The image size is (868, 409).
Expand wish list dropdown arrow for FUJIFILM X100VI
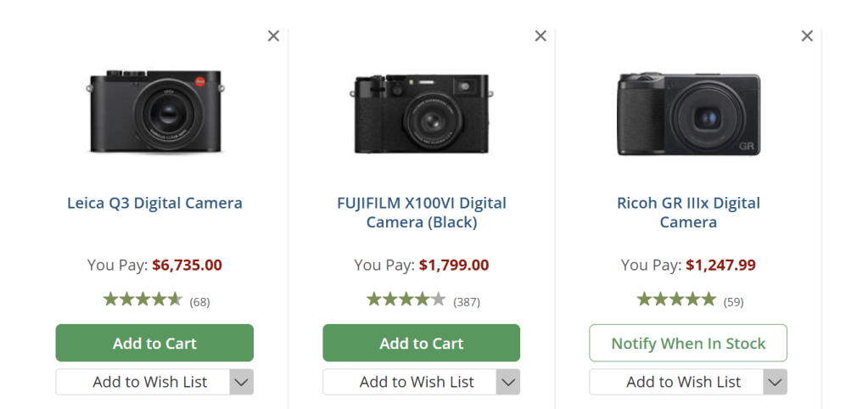pyautogui.click(x=508, y=382)
